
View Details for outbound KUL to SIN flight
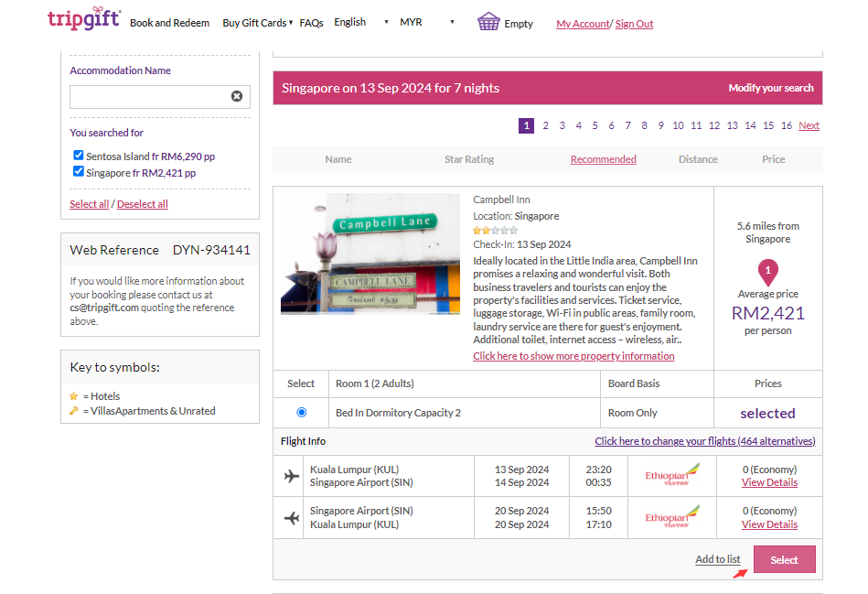[x=769, y=482]
